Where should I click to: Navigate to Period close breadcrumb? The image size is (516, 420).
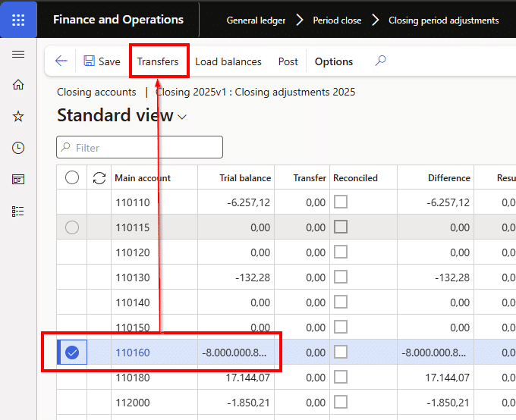pyautogui.click(x=337, y=20)
